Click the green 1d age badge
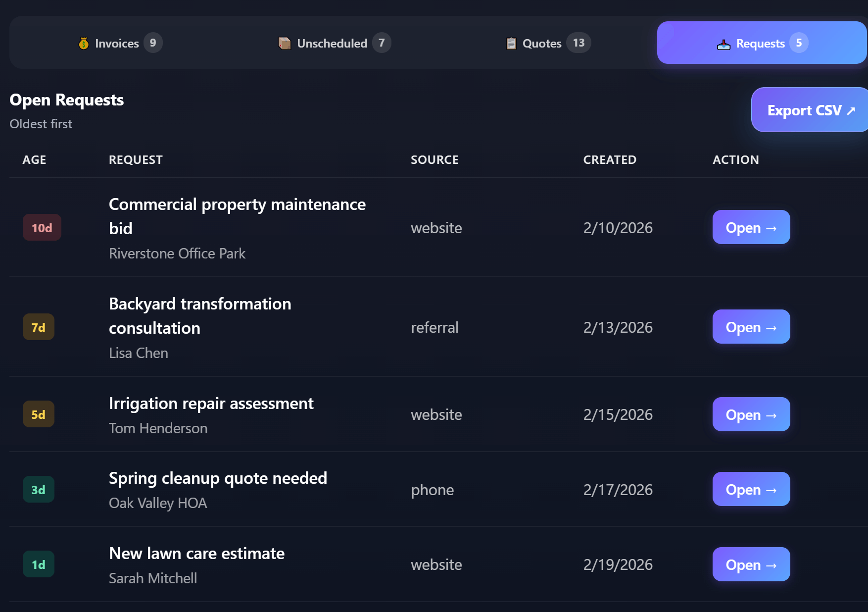868x612 pixels. [39, 564]
